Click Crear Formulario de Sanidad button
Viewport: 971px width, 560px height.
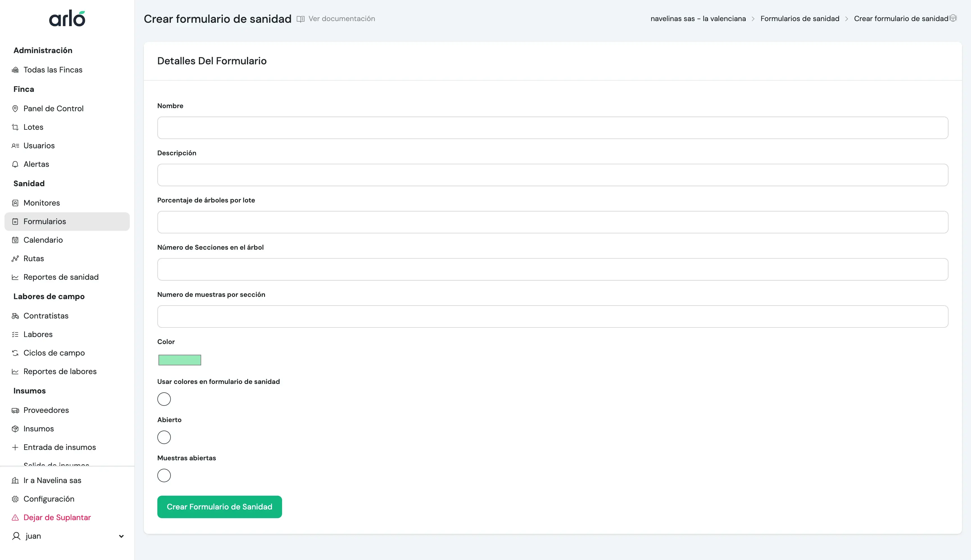(x=219, y=507)
